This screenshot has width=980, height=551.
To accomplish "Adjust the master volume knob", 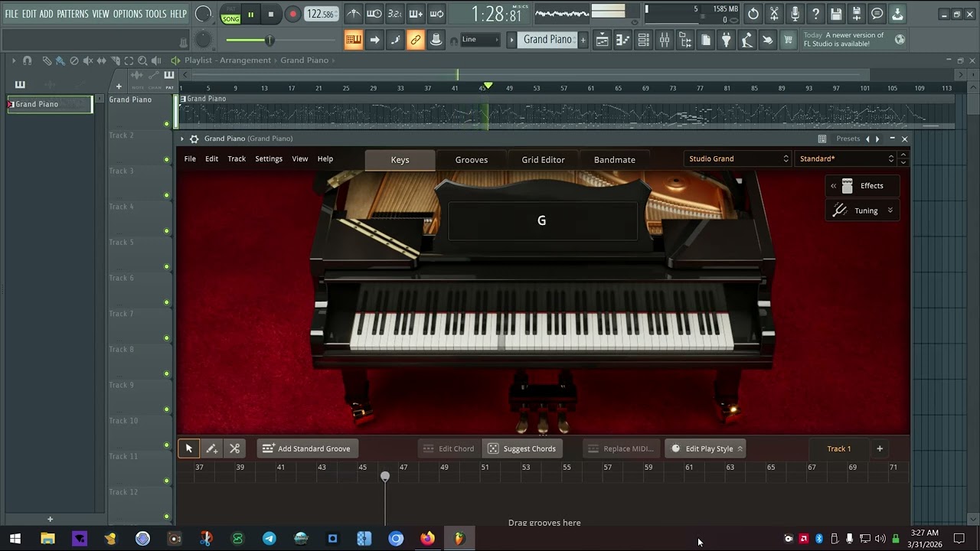I will pos(203,14).
